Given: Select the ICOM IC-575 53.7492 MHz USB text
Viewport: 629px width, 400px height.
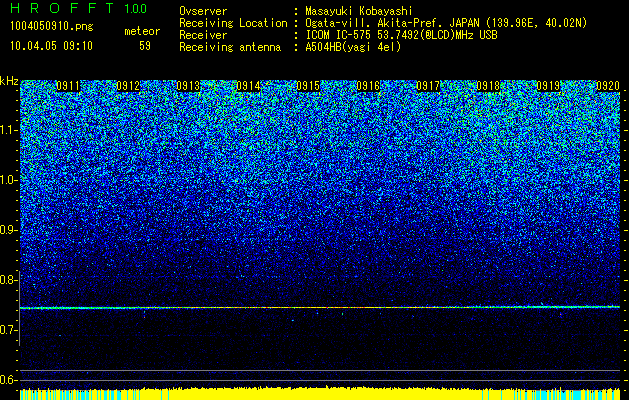Looking at the screenshot, I should point(401,35).
